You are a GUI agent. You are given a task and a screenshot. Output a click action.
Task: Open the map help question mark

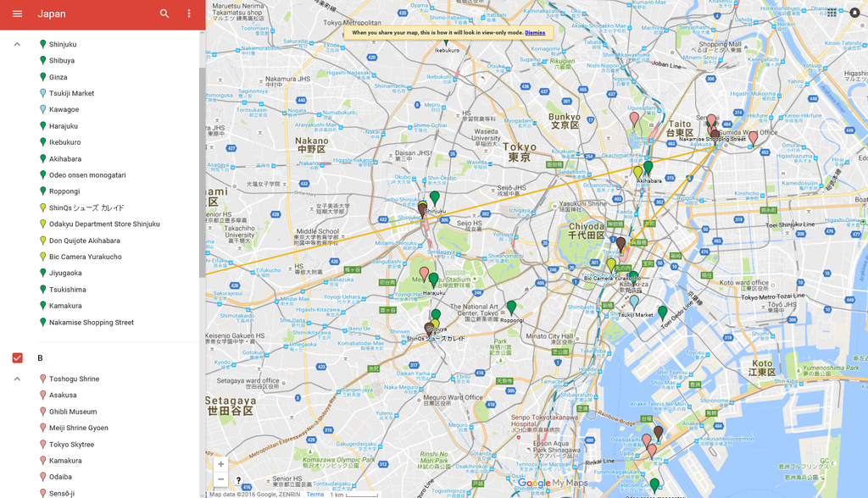tap(239, 480)
